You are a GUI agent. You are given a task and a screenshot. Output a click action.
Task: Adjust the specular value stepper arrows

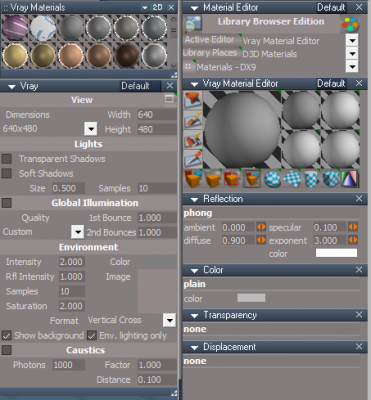click(x=353, y=227)
